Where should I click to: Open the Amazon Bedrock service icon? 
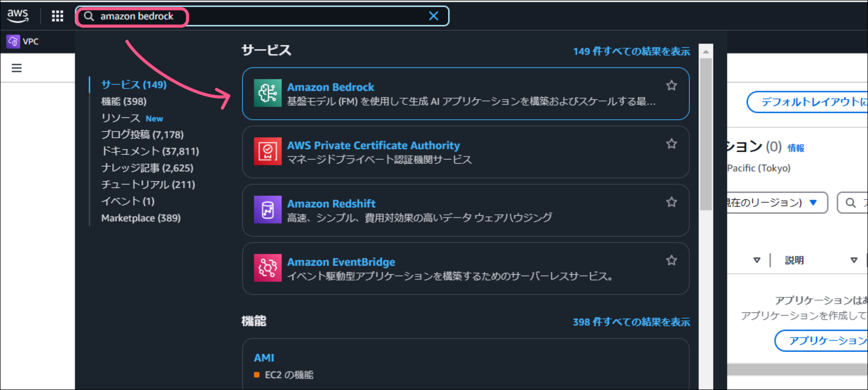pyautogui.click(x=267, y=92)
